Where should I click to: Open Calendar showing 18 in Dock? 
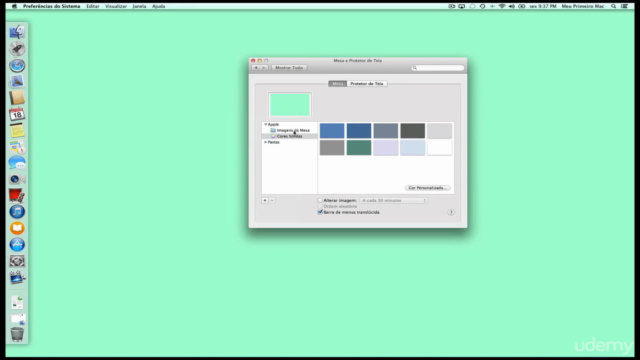17,114
